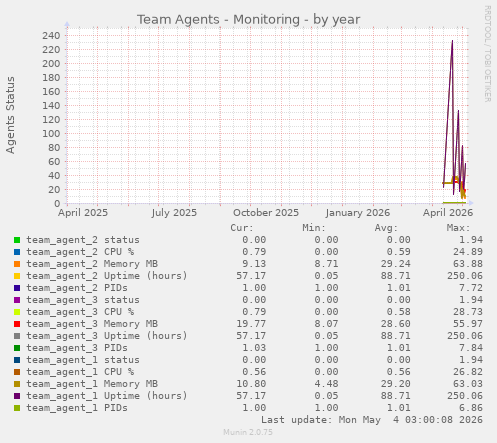This screenshot has width=497, height=443.
Task: Click the team_agent_3 CPU % lime swatch
Action: click(17, 312)
